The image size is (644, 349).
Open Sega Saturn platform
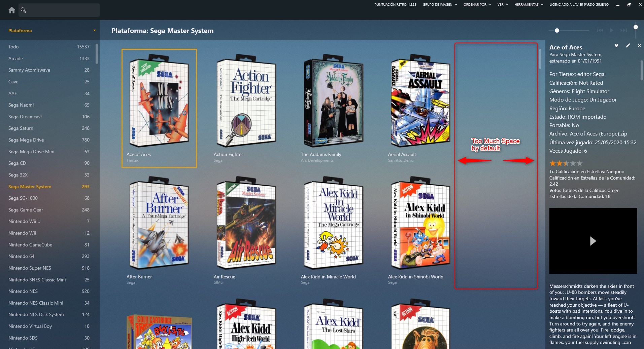(49, 128)
